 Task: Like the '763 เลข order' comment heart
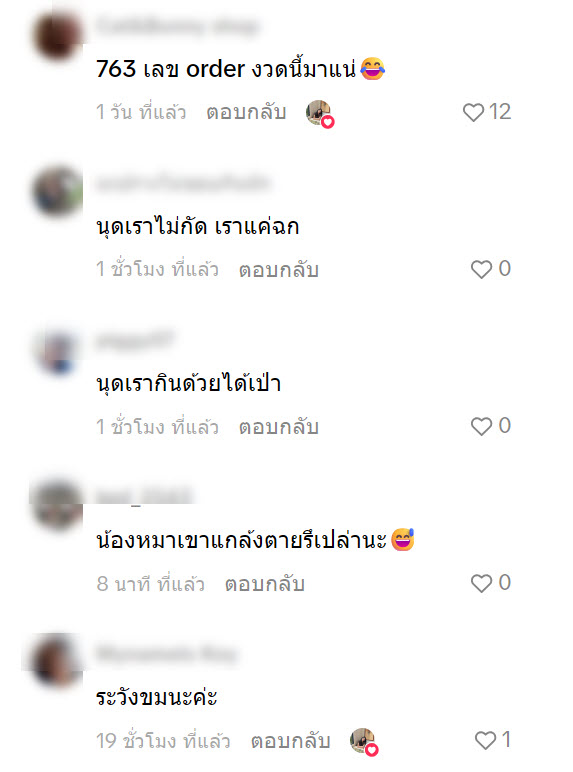pos(474,112)
